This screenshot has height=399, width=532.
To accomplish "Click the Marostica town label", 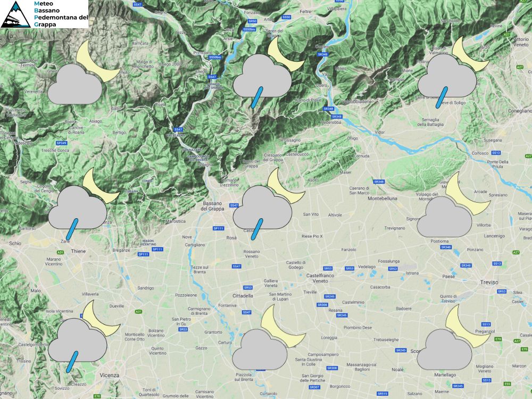I will click(176, 221).
